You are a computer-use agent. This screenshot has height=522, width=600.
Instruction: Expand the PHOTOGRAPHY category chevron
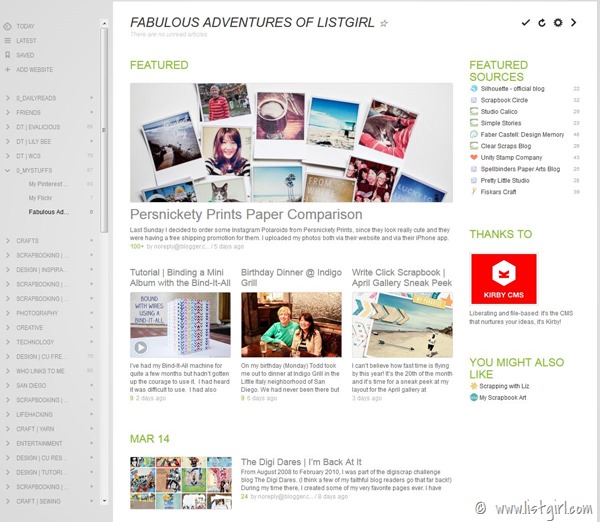pyautogui.click(x=8, y=313)
